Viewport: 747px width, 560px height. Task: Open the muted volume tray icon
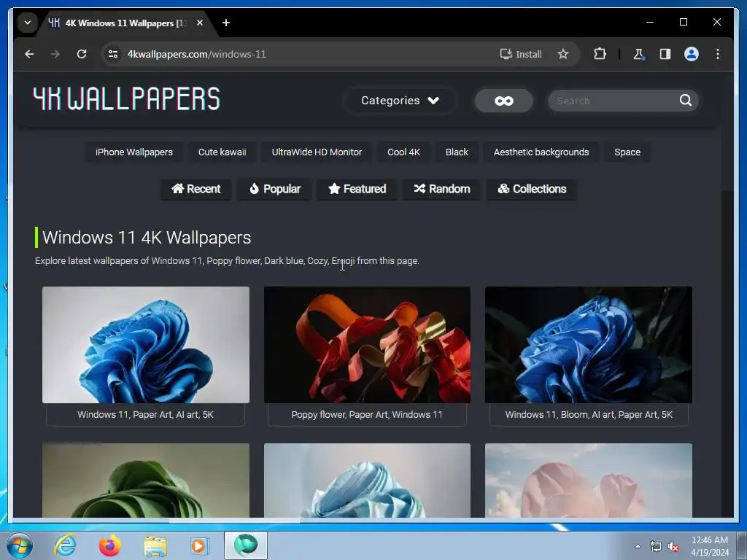[673, 547]
